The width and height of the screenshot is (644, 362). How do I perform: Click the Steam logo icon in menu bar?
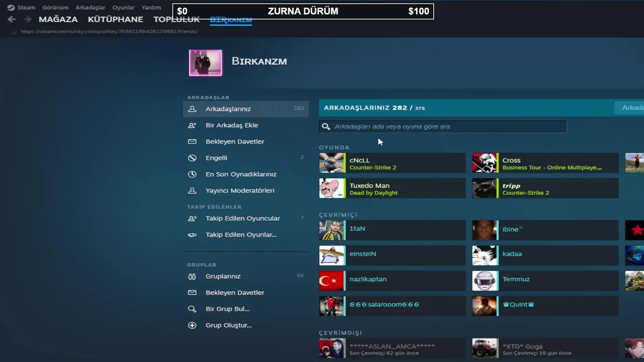[11, 8]
